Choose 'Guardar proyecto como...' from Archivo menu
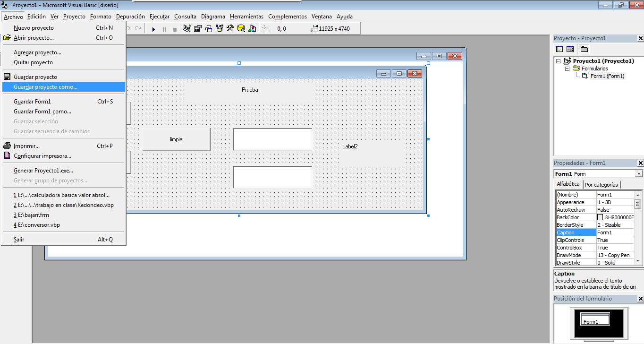644x344 pixels. tap(64, 87)
